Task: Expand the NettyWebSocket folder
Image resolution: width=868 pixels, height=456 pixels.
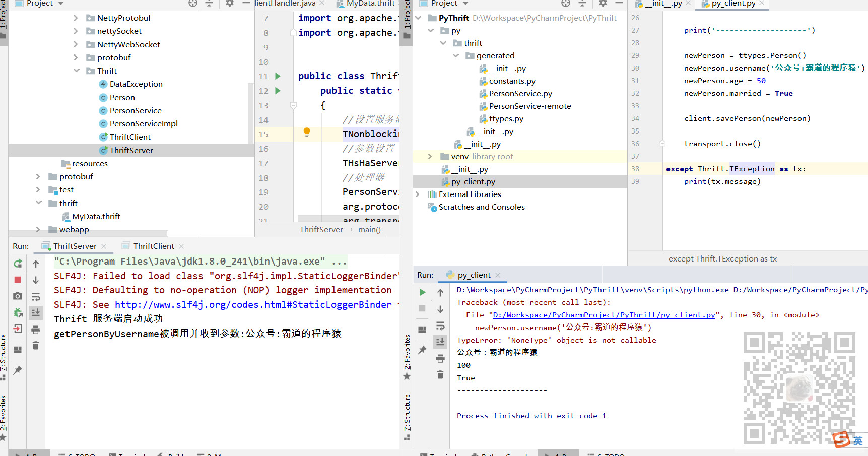Action: [76, 44]
